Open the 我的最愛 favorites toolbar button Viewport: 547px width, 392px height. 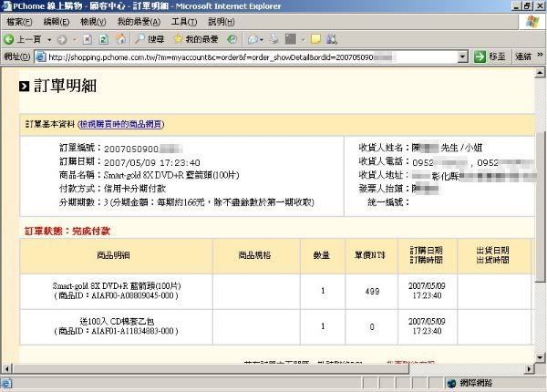196,39
